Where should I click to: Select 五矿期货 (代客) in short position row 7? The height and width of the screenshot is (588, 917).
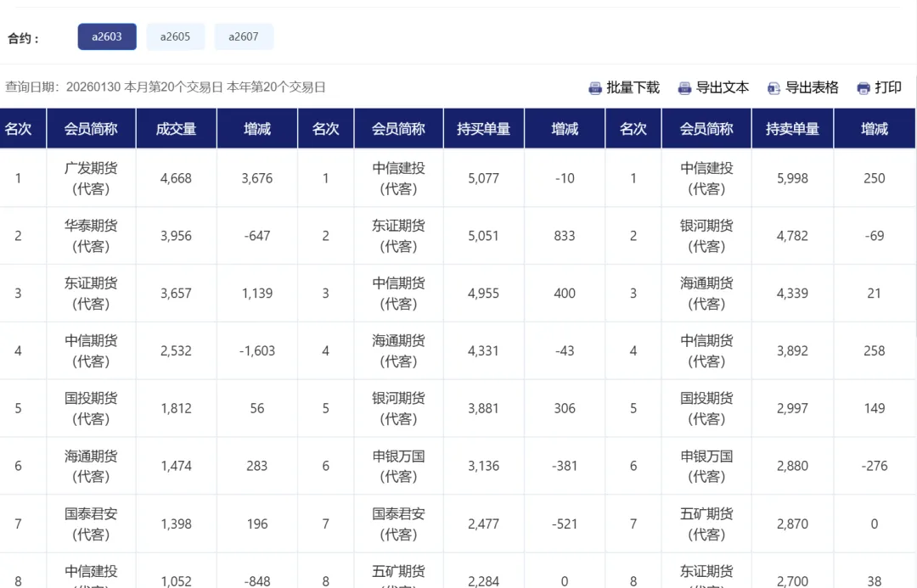pyautogui.click(x=706, y=524)
